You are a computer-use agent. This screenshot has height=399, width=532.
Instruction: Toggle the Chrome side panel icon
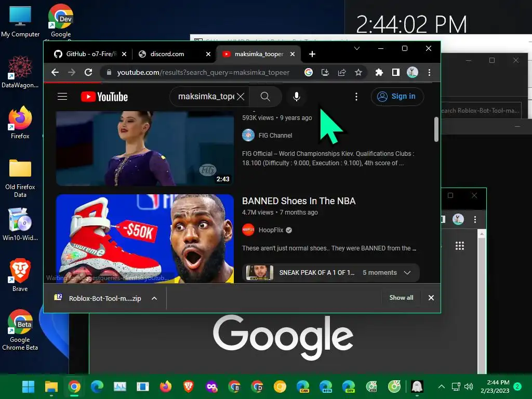pyautogui.click(x=395, y=72)
